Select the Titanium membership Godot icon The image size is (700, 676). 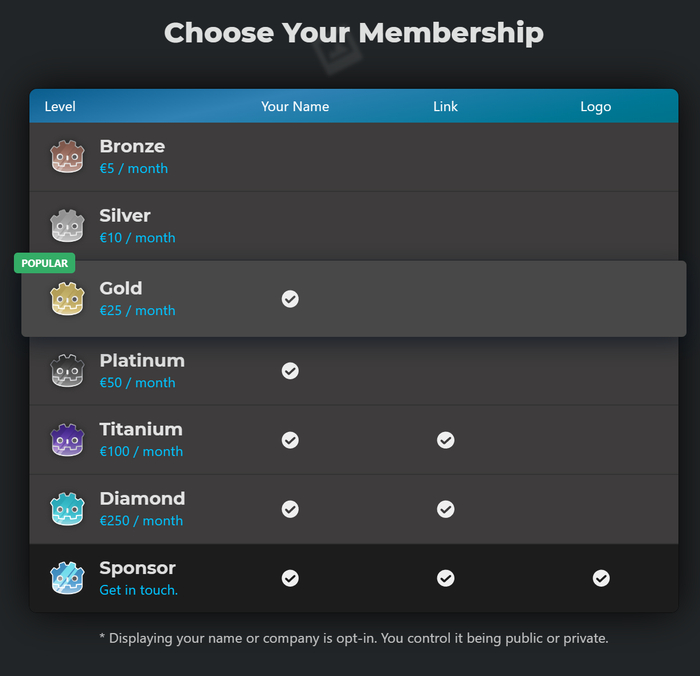(67, 440)
